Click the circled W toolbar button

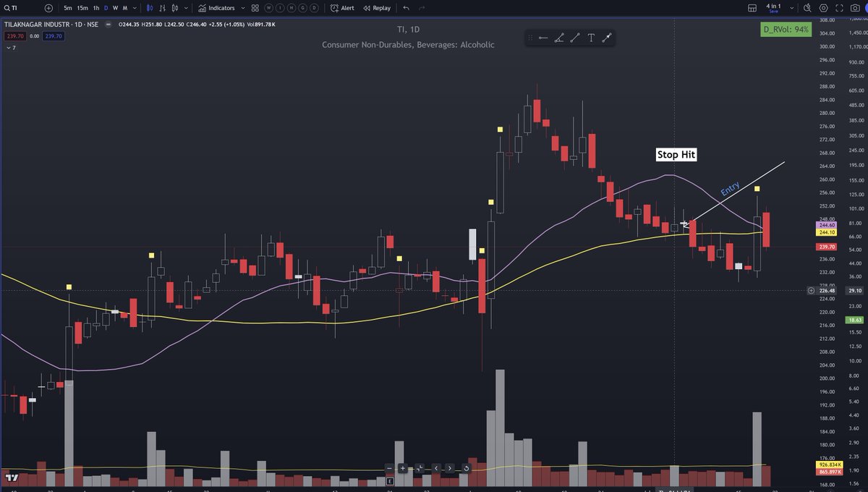pyautogui.click(x=268, y=8)
